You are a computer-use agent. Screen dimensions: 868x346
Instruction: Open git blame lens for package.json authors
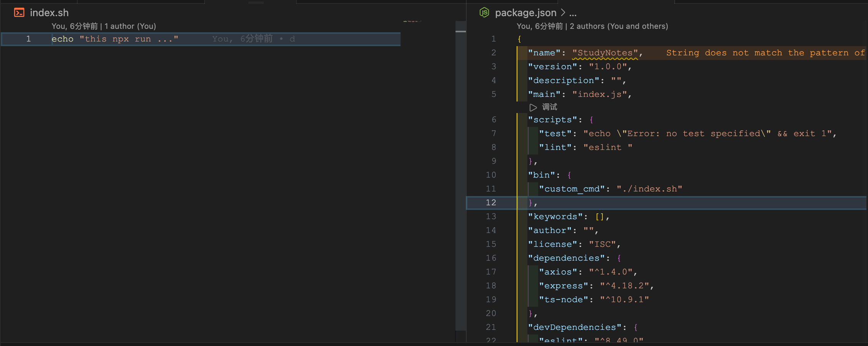coord(592,26)
